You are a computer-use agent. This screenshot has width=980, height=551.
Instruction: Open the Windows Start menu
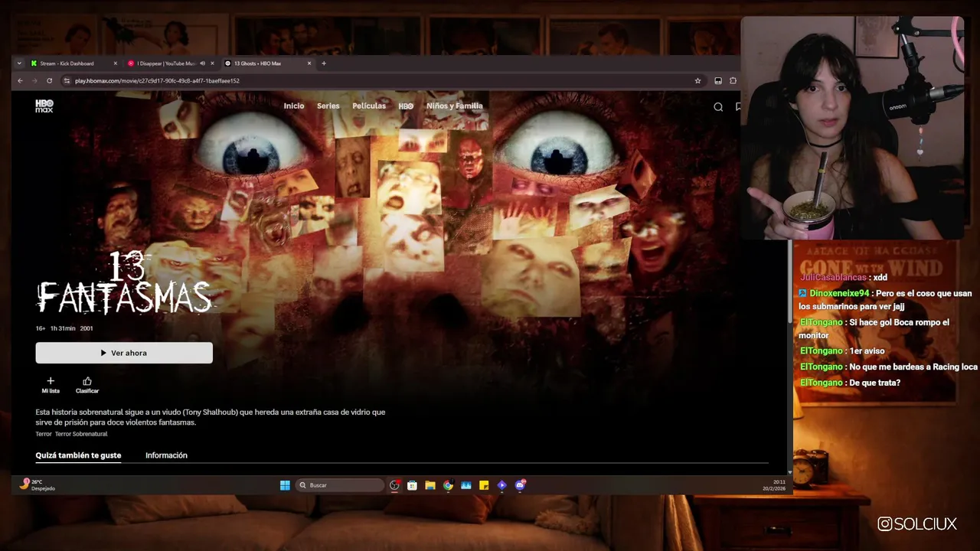click(285, 485)
